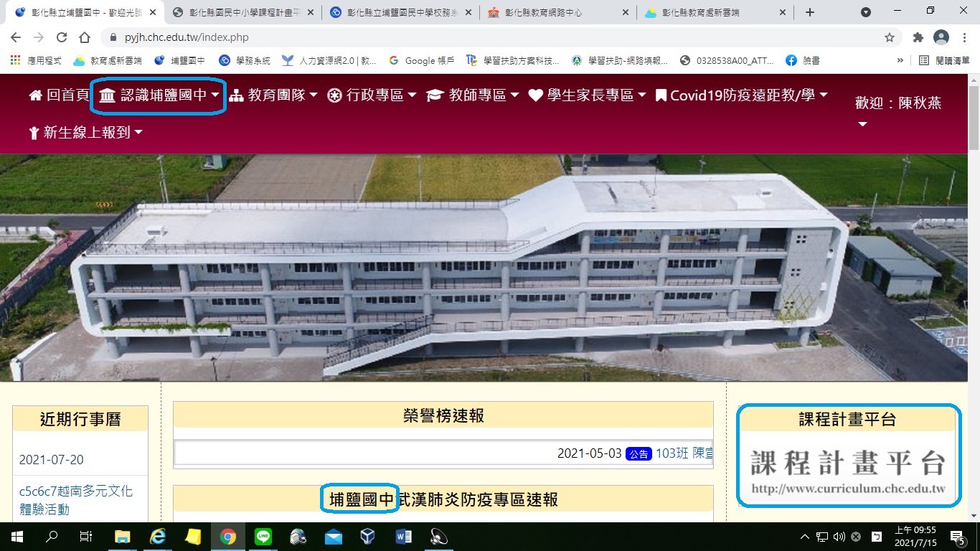The width and height of the screenshot is (980, 551).
Task: Open the 臉書 Facebook bookmark
Action: tap(803, 61)
